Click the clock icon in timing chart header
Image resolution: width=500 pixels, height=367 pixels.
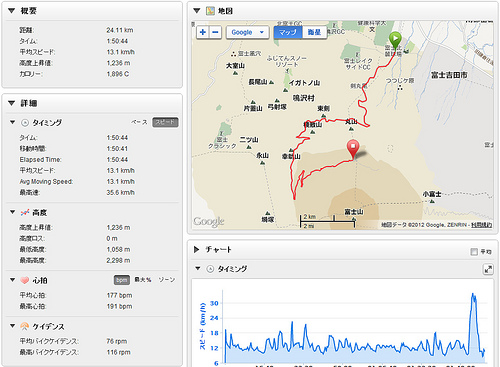pos(210,269)
